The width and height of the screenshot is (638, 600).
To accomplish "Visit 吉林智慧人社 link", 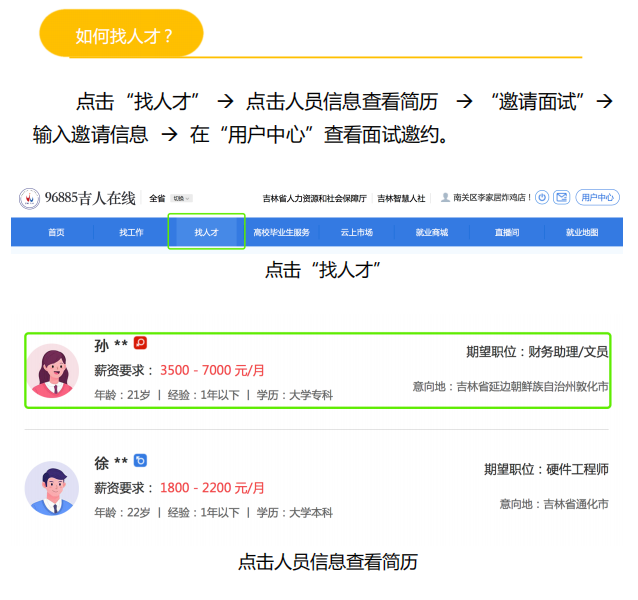I will (401, 199).
